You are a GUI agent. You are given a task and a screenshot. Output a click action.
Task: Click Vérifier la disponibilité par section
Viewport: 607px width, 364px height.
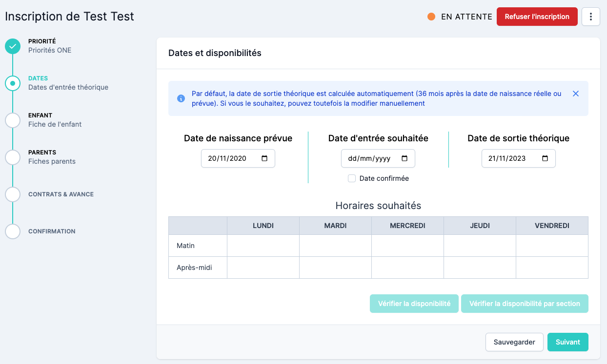[x=524, y=304]
